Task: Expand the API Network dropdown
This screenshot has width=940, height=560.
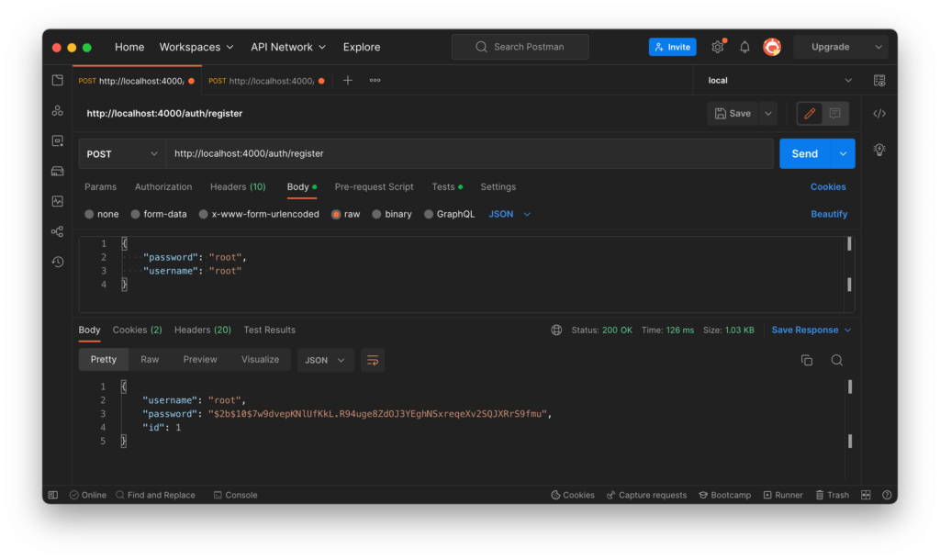Action: point(287,47)
